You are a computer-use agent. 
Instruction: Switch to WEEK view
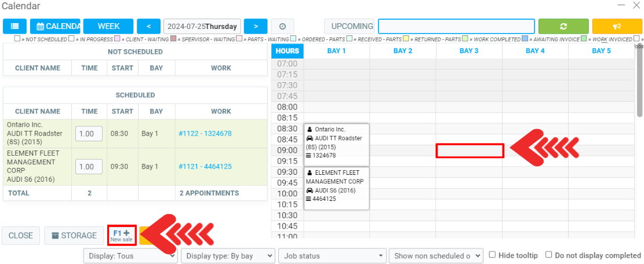pos(108,27)
